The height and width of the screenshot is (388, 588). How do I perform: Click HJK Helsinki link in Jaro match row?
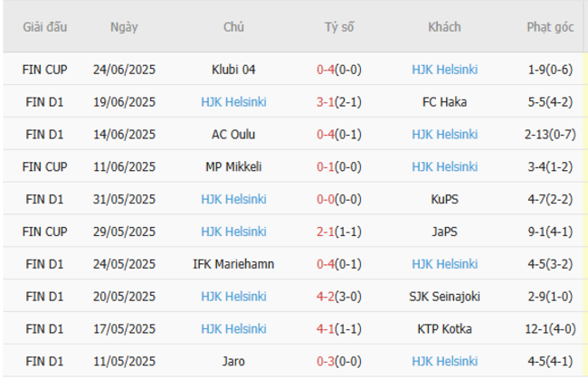[444, 362]
